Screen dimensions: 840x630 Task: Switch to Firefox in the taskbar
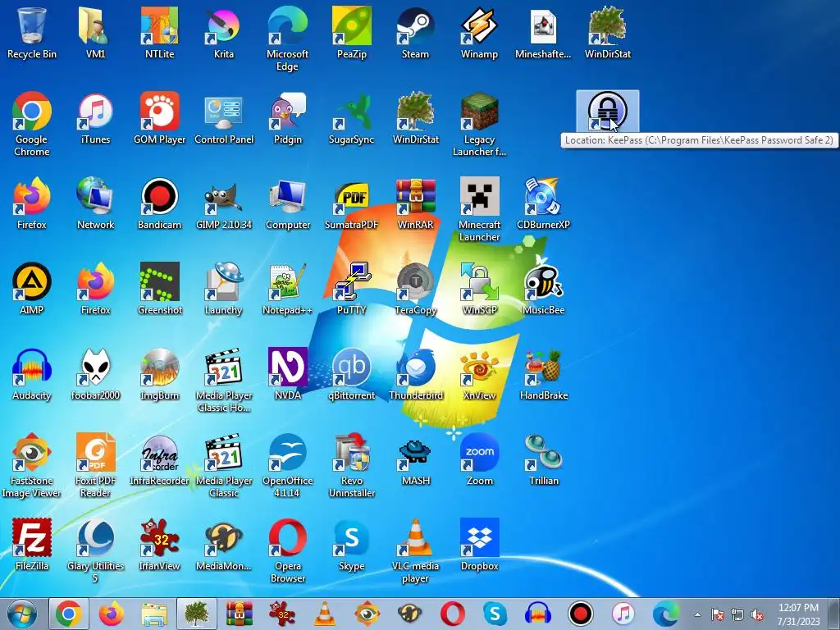[x=112, y=614]
